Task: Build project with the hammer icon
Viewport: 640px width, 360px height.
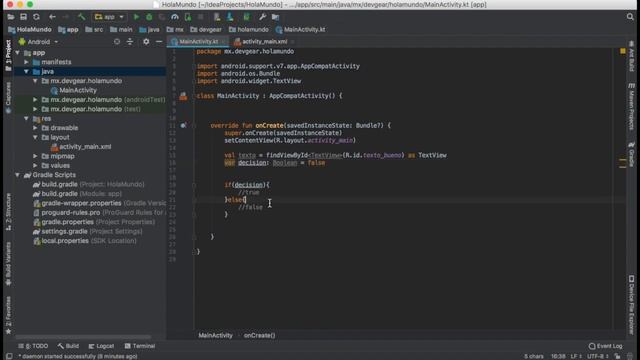Action: click(82, 17)
